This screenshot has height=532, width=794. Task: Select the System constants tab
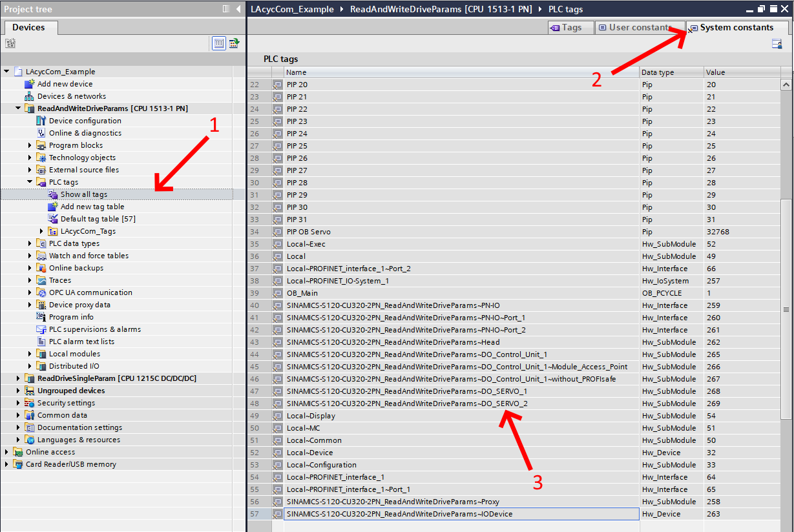[x=736, y=28]
